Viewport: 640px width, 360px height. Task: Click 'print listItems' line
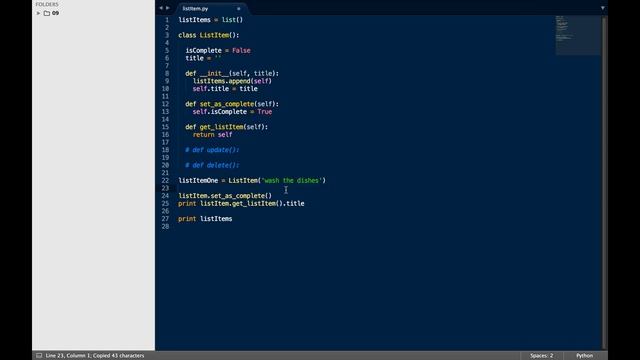[205, 219]
